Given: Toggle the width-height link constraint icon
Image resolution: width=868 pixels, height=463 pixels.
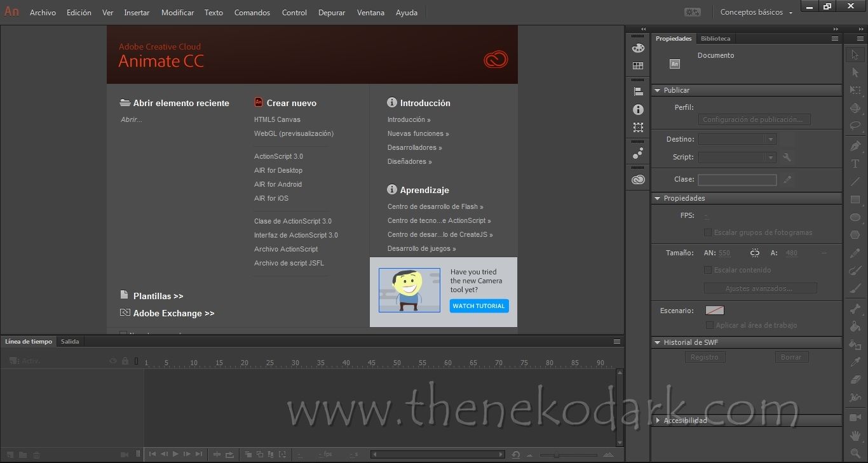Looking at the screenshot, I should (755, 253).
